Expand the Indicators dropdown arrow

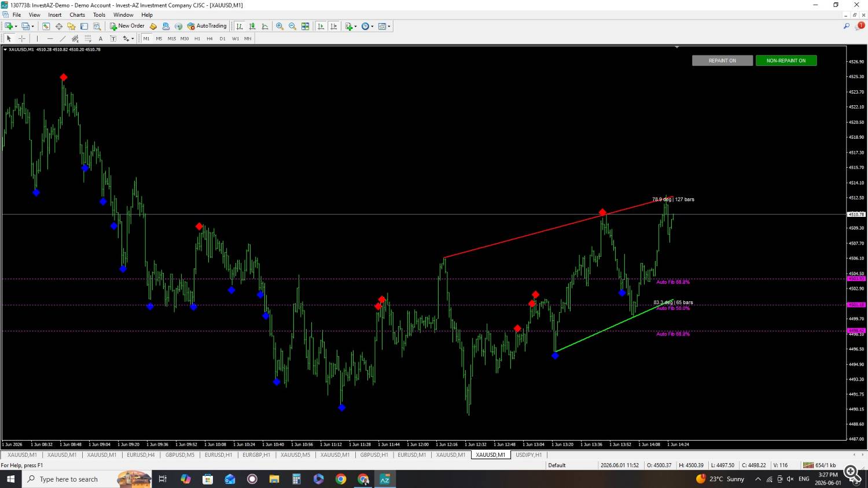click(355, 26)
